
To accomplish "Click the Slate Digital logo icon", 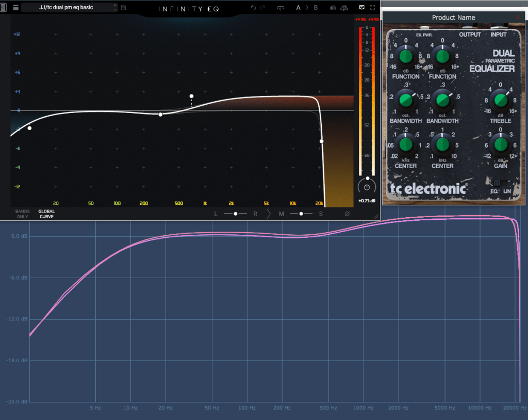I will 4,7.
